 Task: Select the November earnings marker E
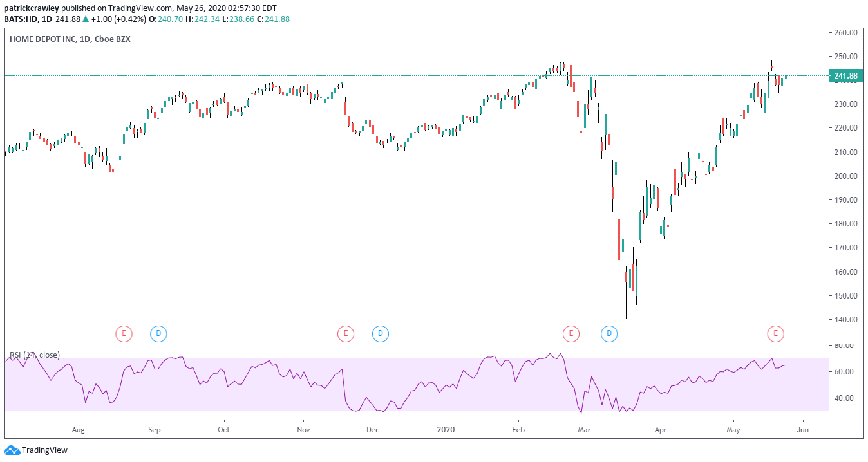point(346,333)
